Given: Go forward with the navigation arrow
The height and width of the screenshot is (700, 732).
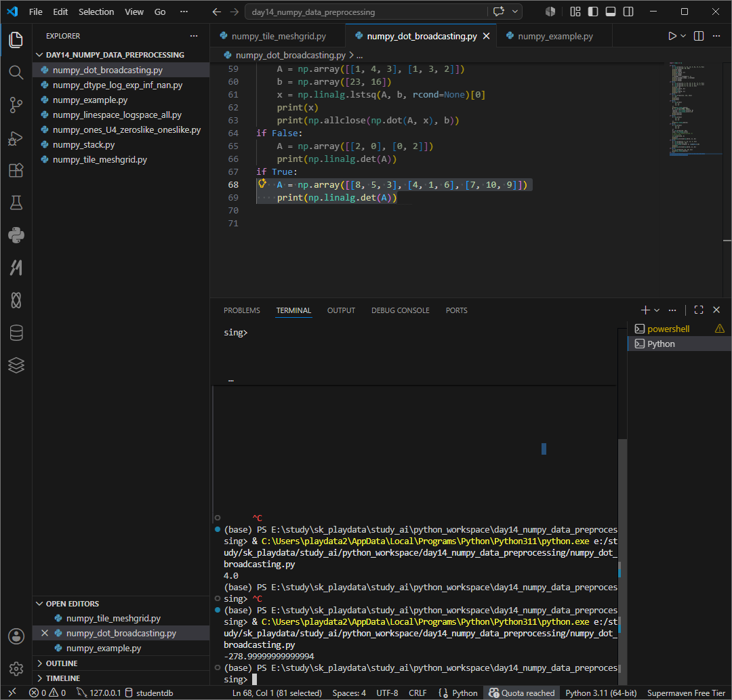Looking at the screenshot, I should [x=235, y=12].
